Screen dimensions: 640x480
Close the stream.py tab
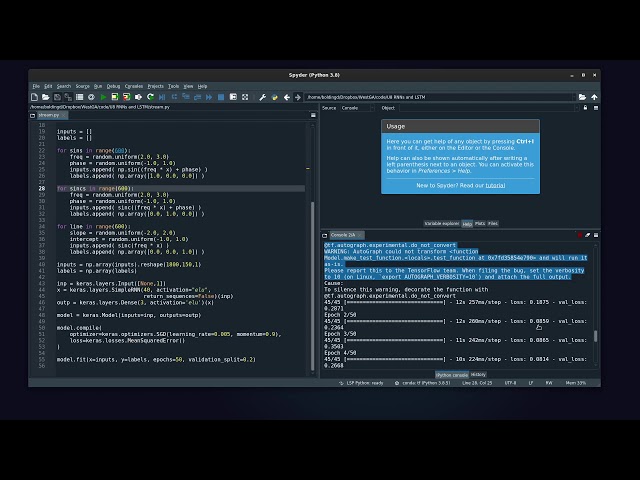[63, 116]
